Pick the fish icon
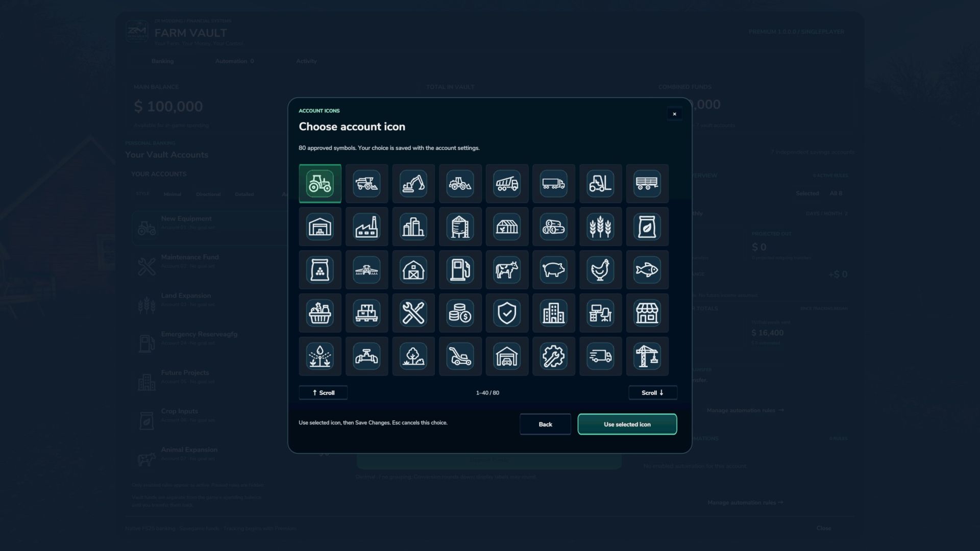980x551 pixels. coord(647,270)
